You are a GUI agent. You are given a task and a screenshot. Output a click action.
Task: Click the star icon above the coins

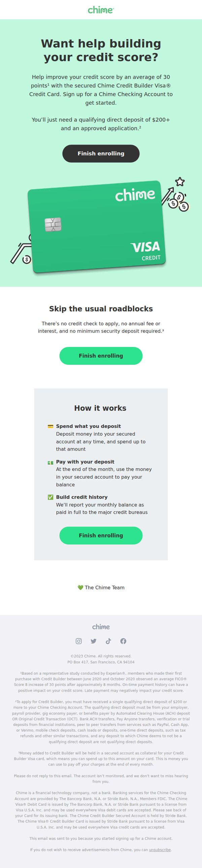pos(180,182)
